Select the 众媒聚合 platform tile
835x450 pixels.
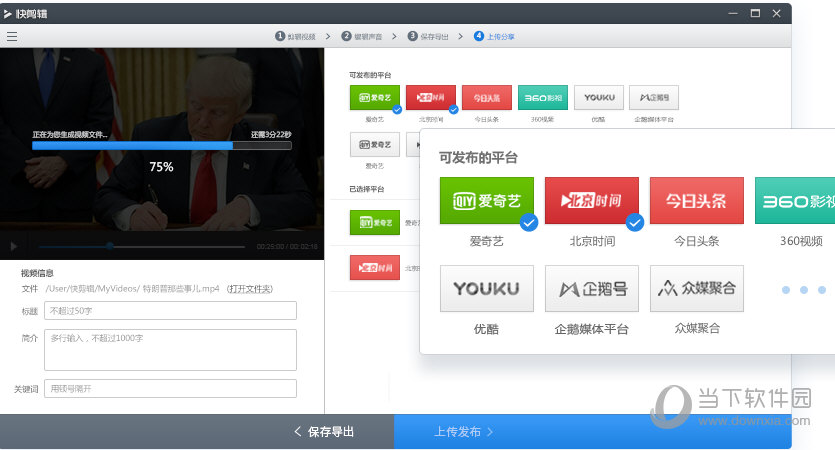(696, 289)
